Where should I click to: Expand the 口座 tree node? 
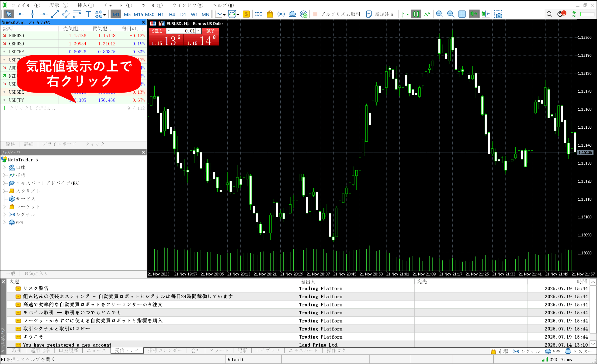(x=4, y=167)
